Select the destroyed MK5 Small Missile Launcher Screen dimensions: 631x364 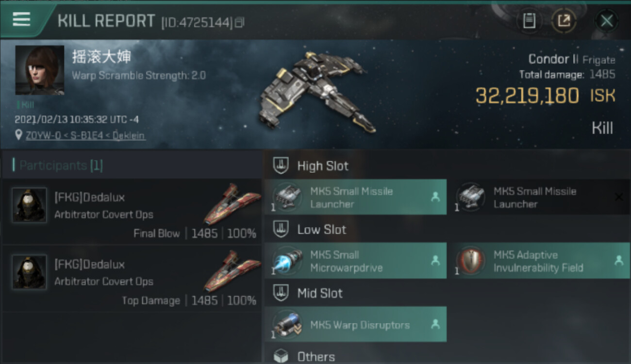click(x=539, y=197)
